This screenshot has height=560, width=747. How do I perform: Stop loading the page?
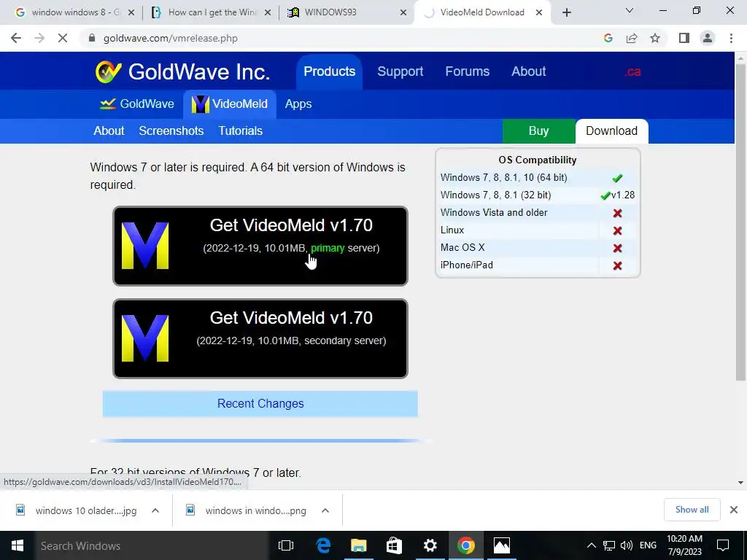[x=63, y=38]
